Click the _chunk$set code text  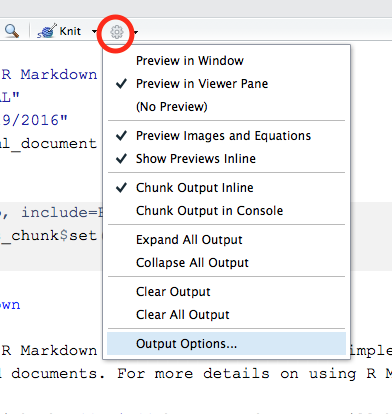49,236
